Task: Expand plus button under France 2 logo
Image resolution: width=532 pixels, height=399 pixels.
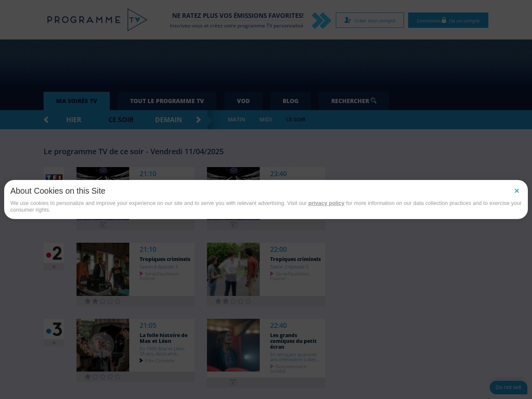Action: coord(54,267)
